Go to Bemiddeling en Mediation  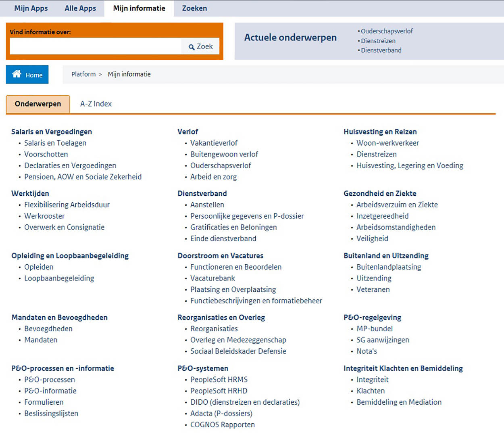399,402
